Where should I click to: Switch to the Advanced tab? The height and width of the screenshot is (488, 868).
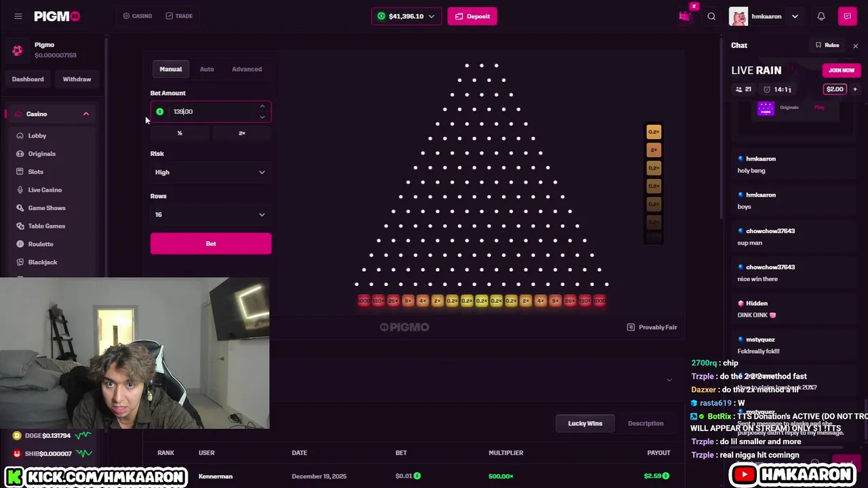point(247,69)
